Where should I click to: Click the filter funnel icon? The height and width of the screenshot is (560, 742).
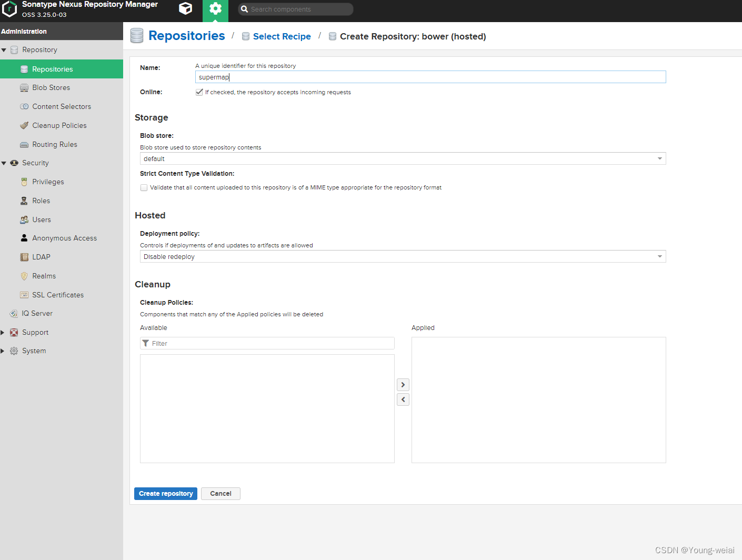click(x=146, y=343)
